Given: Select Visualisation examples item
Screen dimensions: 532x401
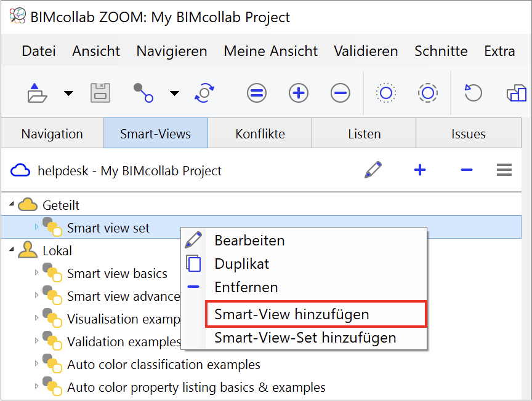Looking at the screenshot, I should (x=124, y=319).
